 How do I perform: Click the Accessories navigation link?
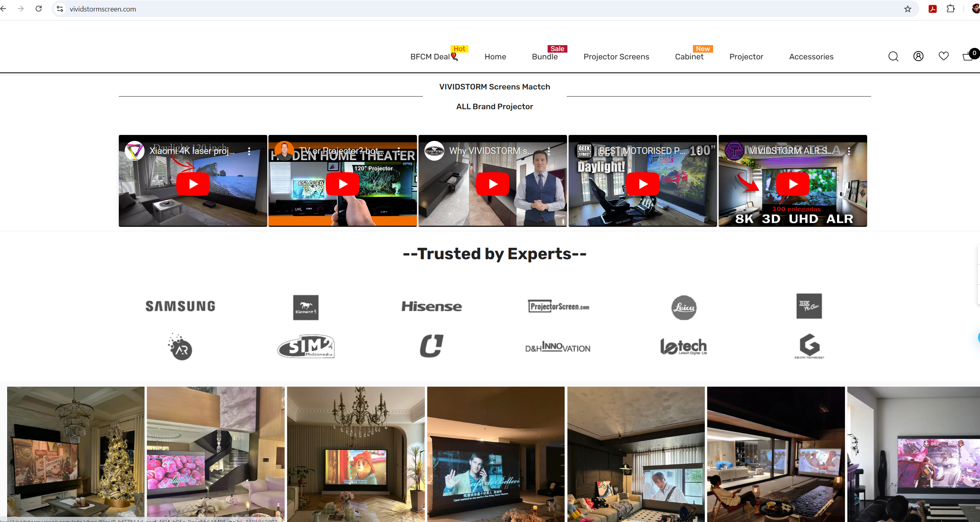click(811, 57)
